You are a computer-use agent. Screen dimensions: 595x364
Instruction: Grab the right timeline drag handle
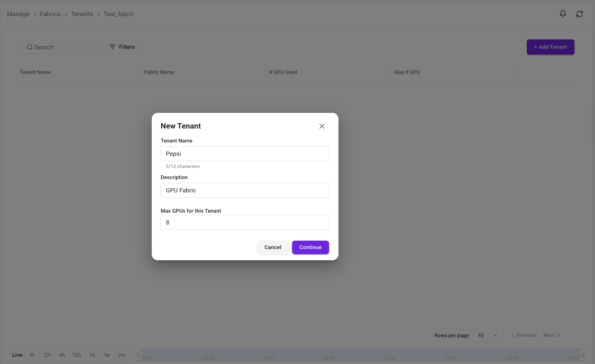(583, 355)
